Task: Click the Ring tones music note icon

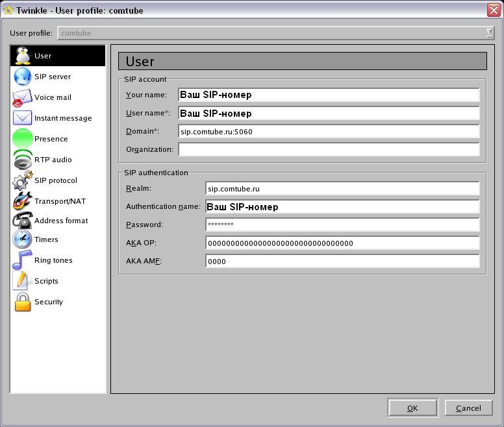Action: click(22, 260)
